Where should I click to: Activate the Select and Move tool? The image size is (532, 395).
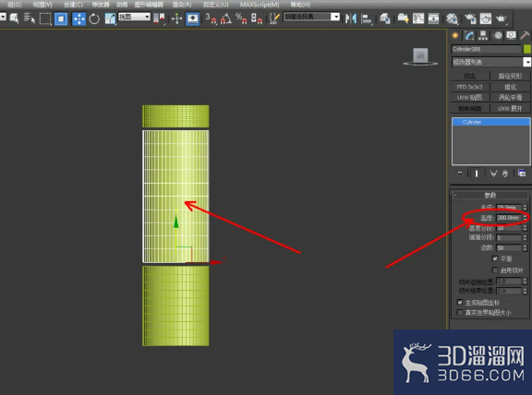79,18
